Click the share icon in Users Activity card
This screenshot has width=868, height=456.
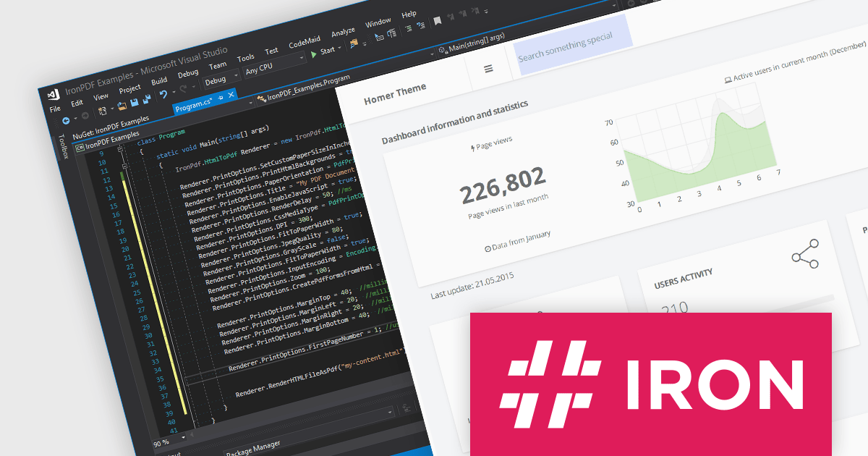[x=804, y=254]
